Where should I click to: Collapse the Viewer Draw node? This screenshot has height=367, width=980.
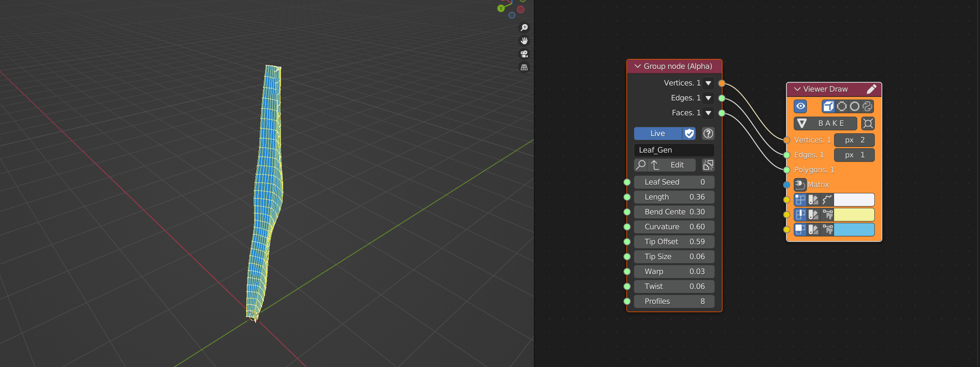tap(797, 89)
